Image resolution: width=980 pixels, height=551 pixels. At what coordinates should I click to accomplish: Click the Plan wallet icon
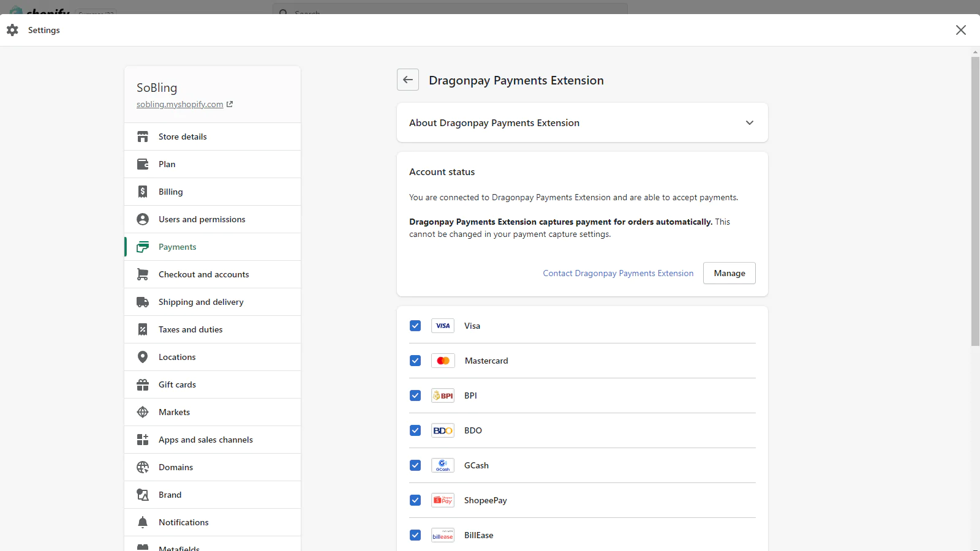point(143,164)
